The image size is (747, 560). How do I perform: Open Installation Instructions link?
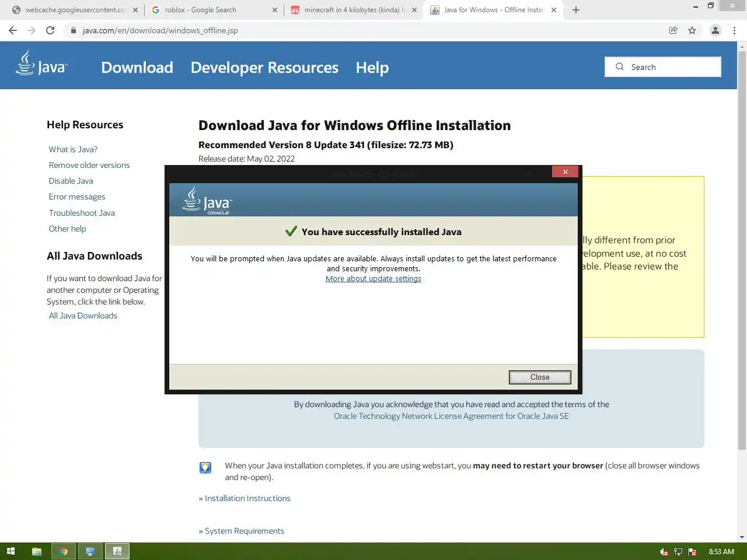click(x=247, y=498)
